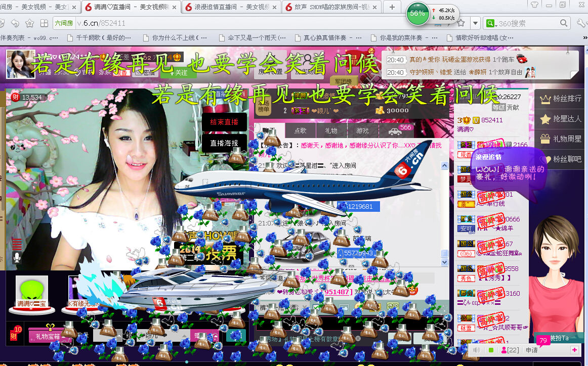
Task: Open the grid tiles icon beside address bar
Action: (x=44, y=23)
